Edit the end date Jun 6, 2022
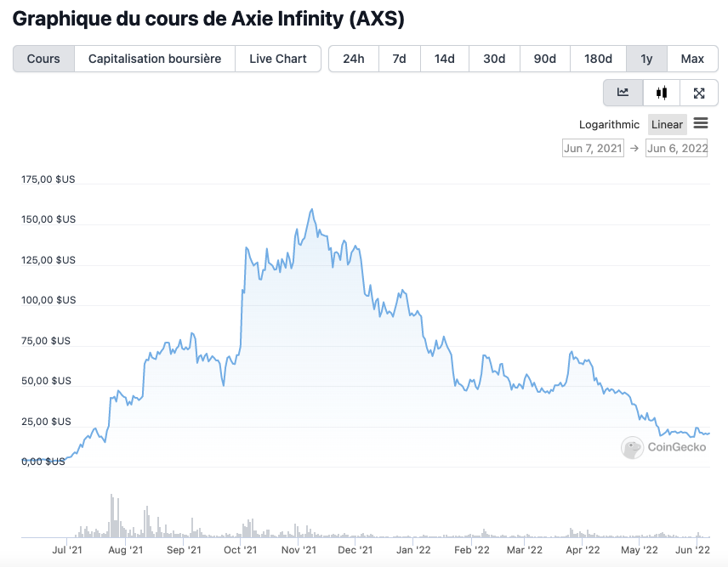Image resolution: width=728 pixels, height=567 pixels. [677, 148]
